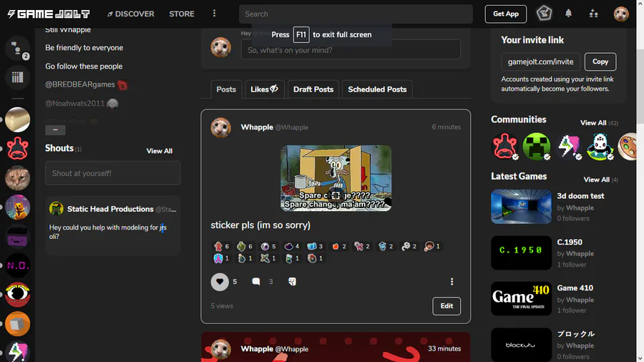Click View All next to Shouts

[x=160, y=151]
